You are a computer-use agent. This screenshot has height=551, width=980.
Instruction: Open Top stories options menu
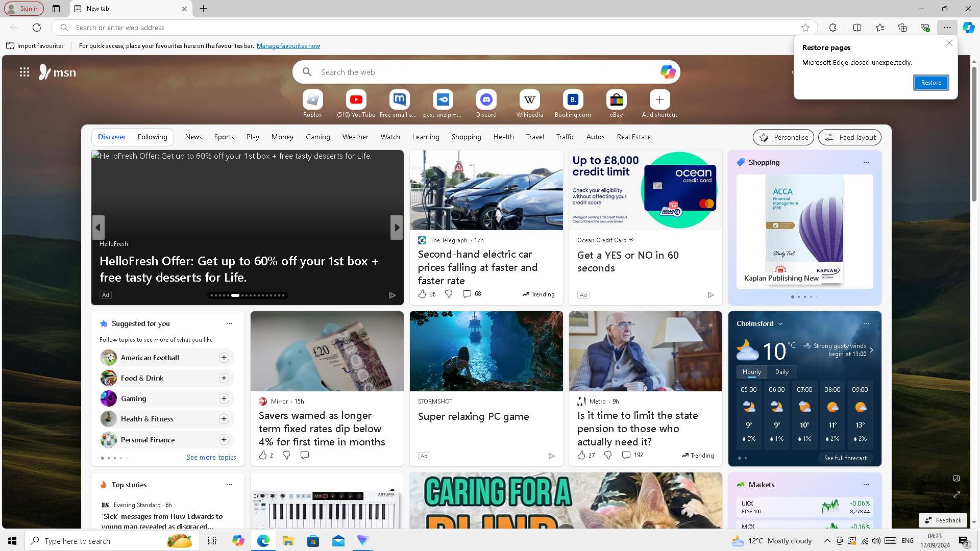pos(229,485)
